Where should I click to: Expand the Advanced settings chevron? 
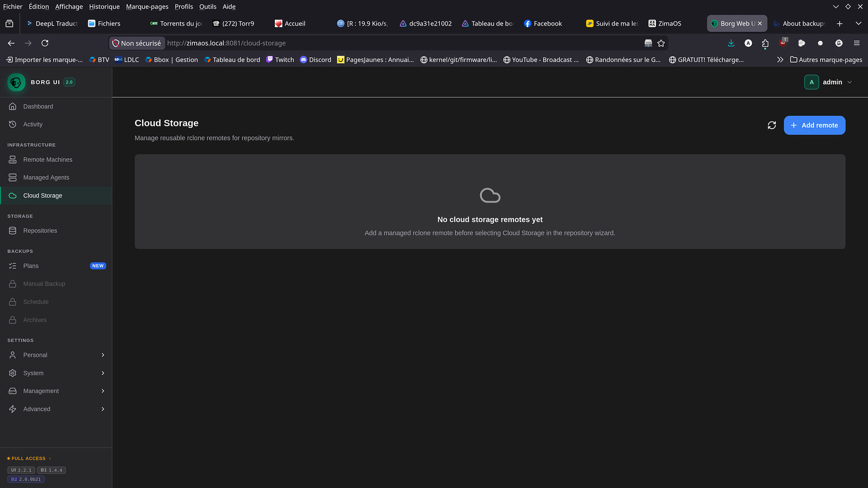(x=103, y=409)
